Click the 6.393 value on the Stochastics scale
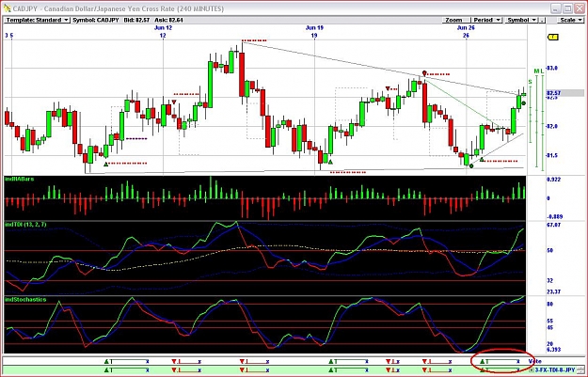This screenshot has width=588, height=377. pos(554,350)
